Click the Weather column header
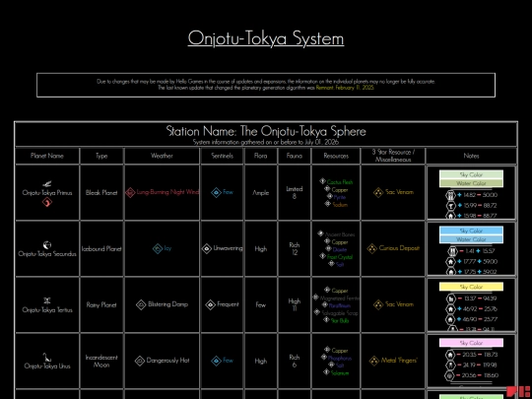Viewport: 532px width, 399px height. tap(162, 156)
